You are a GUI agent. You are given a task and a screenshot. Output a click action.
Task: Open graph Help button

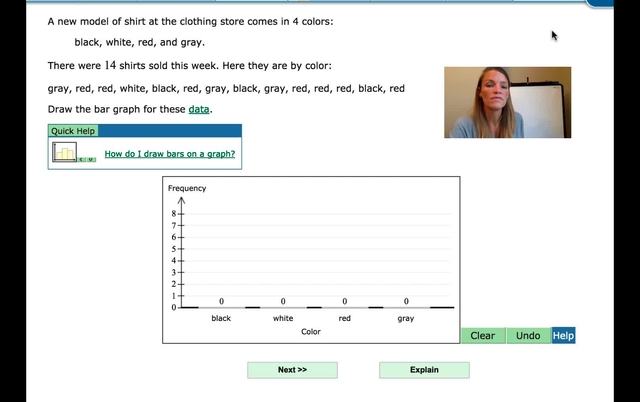click(x=563, y=335)
